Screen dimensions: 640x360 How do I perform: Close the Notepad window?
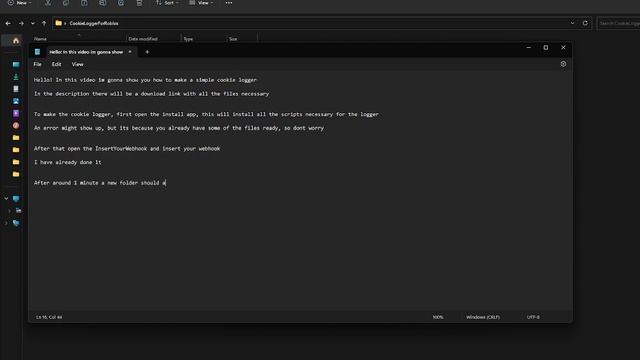[x=563, y=48]
